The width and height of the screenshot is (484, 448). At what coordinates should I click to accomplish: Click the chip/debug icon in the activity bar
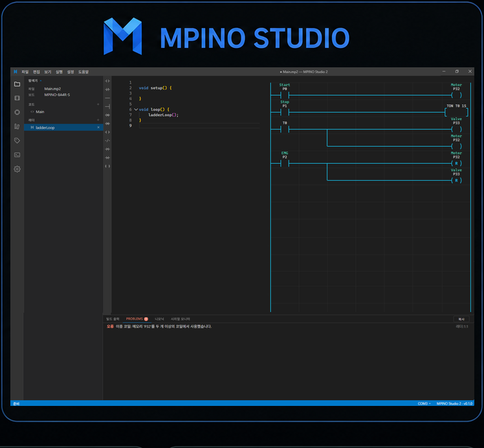click(17, 112)
